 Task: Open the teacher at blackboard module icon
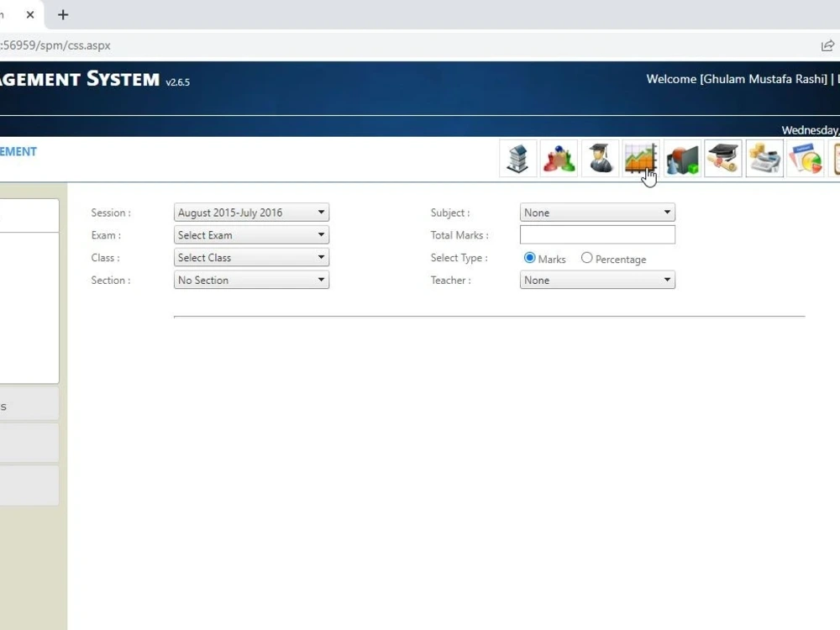[682, 159]
